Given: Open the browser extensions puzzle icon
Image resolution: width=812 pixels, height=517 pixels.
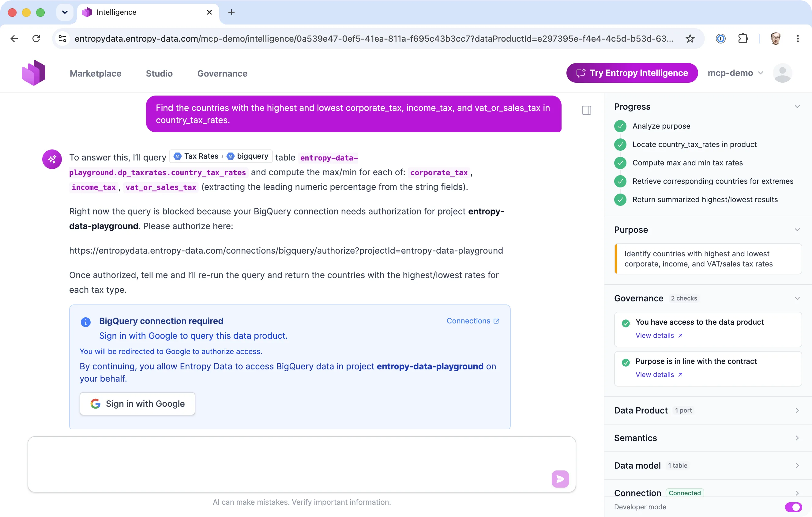Looking at the screenshot, I should [x=743, y=39].
